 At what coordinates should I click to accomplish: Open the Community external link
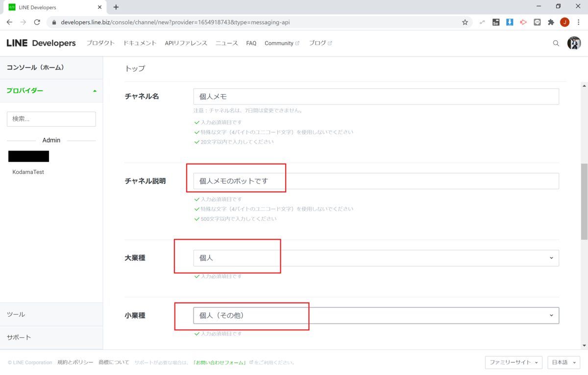coord(282,43)
